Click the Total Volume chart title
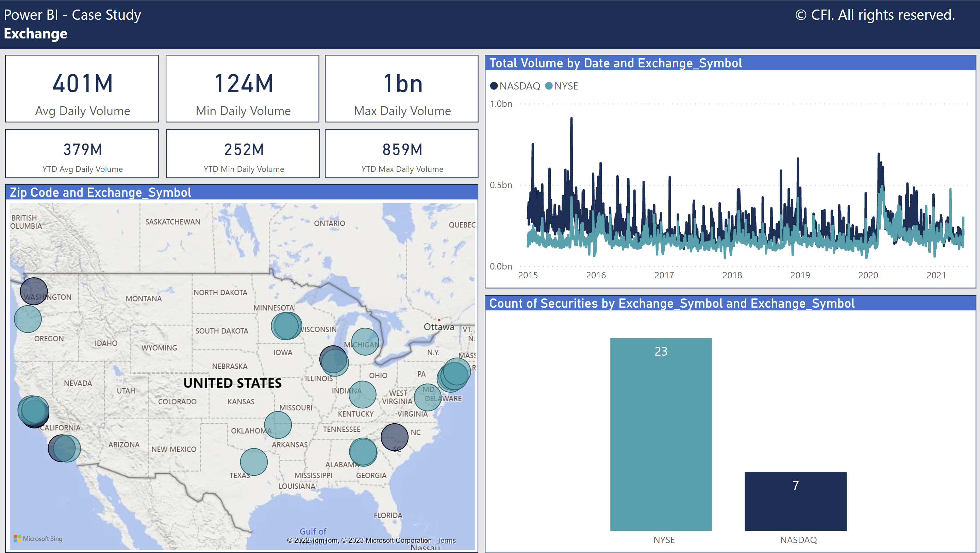This screenshot has width=980, height=553. click(615, 63)
